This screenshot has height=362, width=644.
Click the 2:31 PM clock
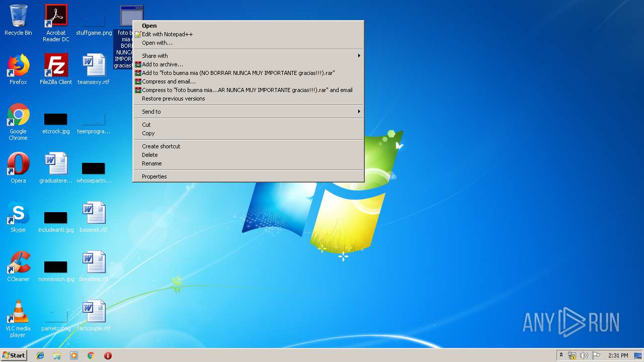pyautogui.click(x=618, y=355)
